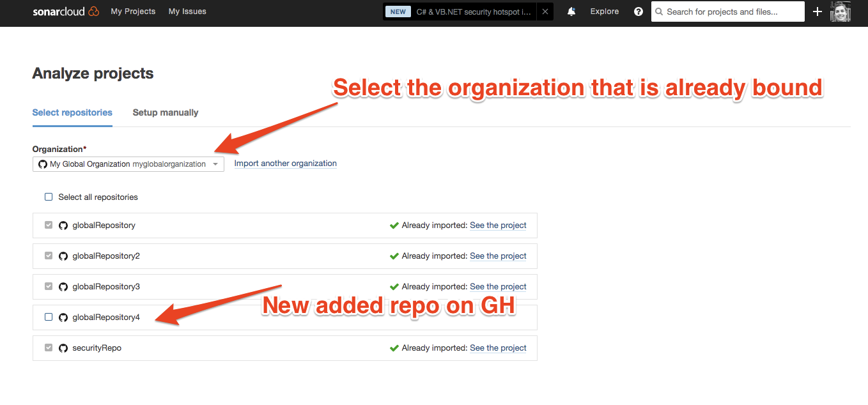Click Import another organization link
Image resolution: width=868 pixels, height=405 pixels.
(x=285, y=164)
